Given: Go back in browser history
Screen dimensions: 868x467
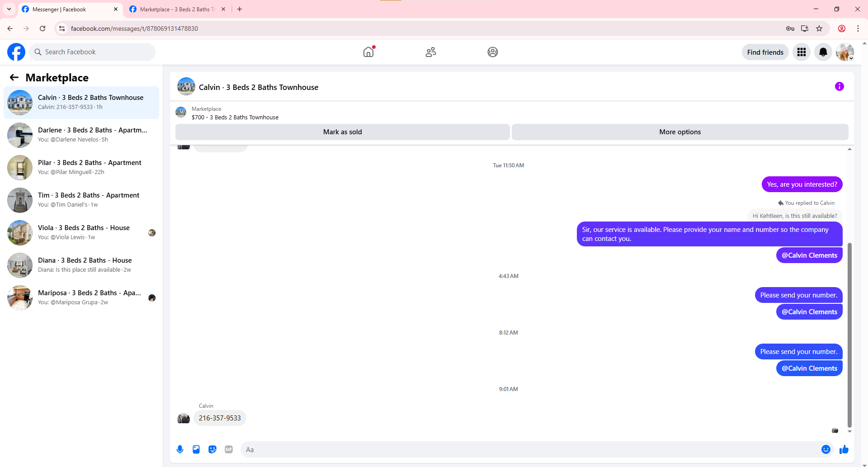Looking at the screenshot, I should click(x=10, y=28).
